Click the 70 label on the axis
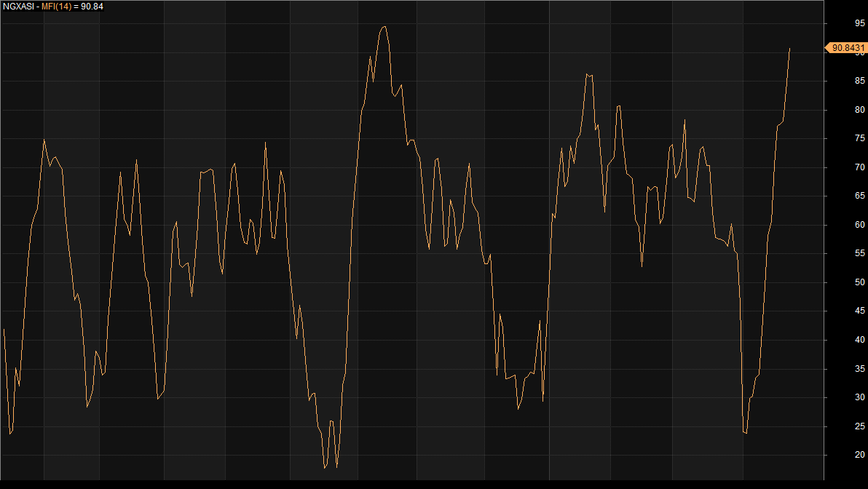 click(859, 167)
